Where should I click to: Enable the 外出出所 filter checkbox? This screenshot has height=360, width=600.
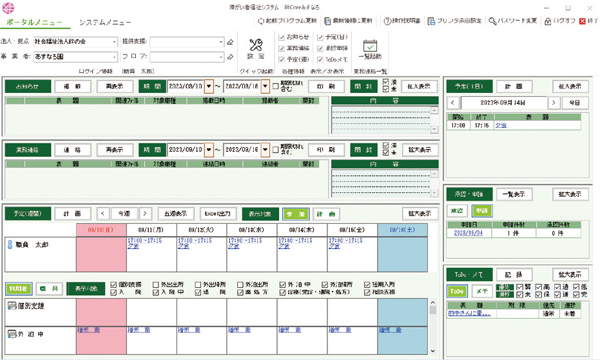156,285
